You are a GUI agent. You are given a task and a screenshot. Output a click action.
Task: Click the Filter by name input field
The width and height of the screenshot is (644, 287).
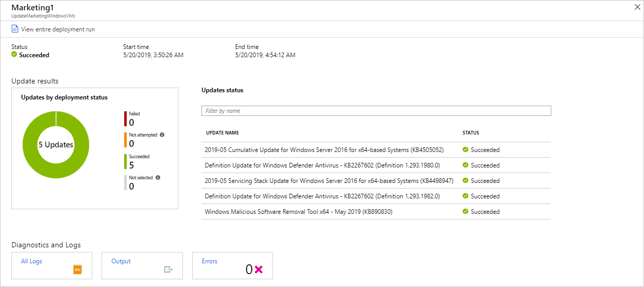tap(376, 111)
